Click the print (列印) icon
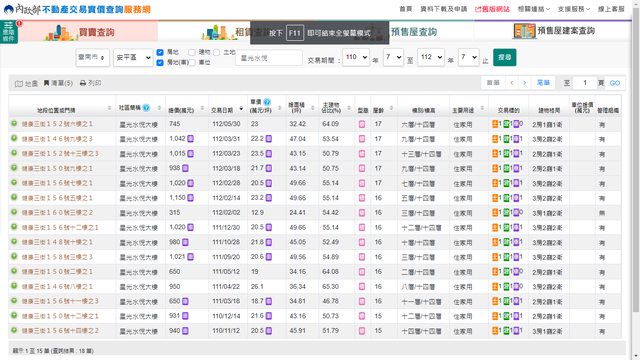Image resolution: width=640 pixels, height=360 pixels. coord(83,83)
